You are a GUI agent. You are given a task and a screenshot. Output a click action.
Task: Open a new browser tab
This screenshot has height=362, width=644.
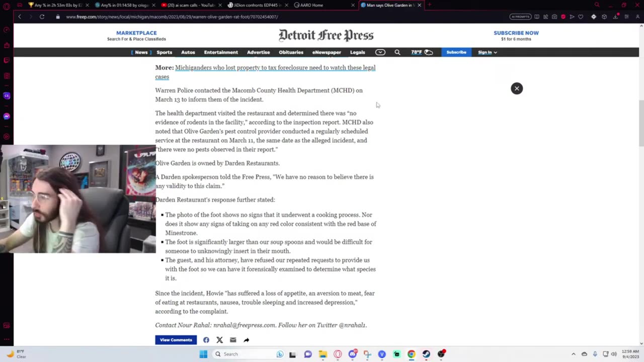(429, 5)
